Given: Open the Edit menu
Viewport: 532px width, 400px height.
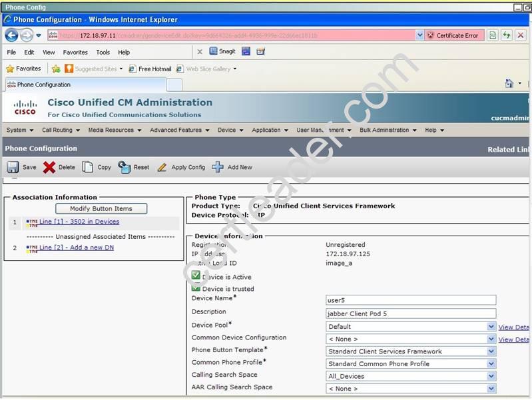Looking at the screenshot, I should (29, 53).
